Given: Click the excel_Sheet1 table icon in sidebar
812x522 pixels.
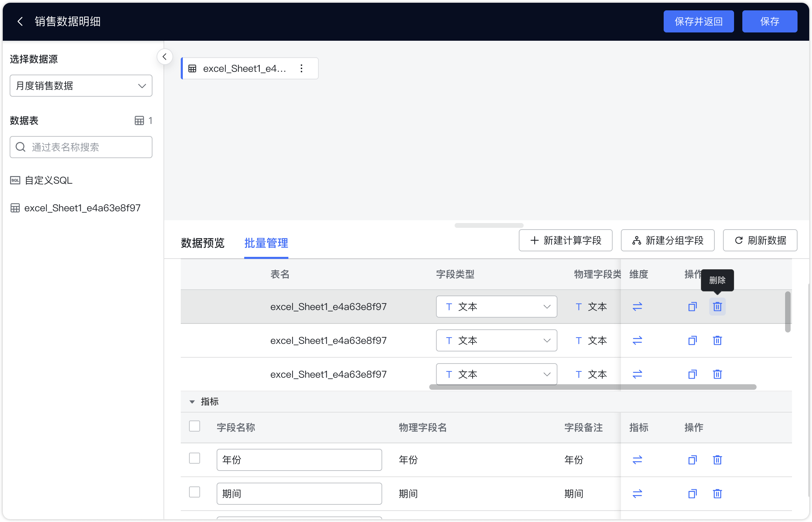Looking at the screenshot, I should pos(15,208).
